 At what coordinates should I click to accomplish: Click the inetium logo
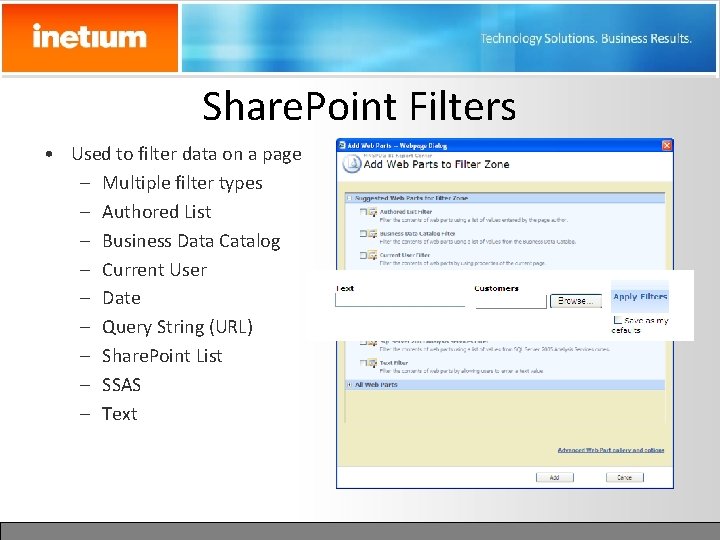click(90, 38)
